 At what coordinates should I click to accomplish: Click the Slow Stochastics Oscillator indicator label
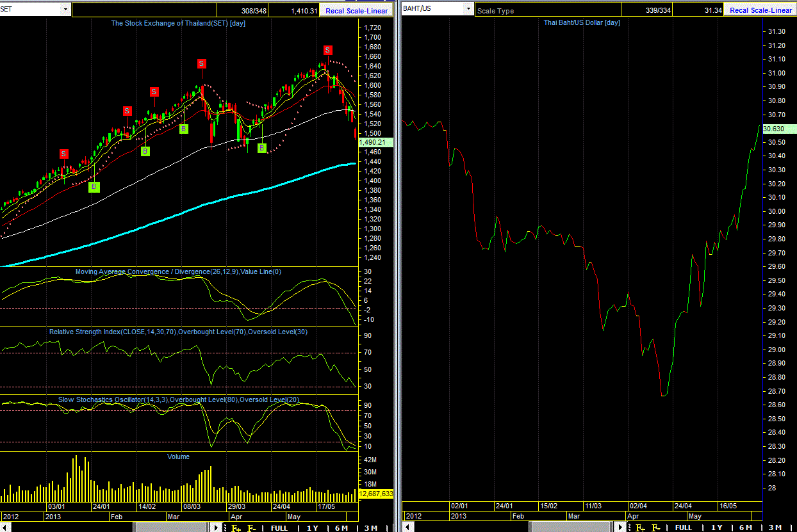(178, 399)
